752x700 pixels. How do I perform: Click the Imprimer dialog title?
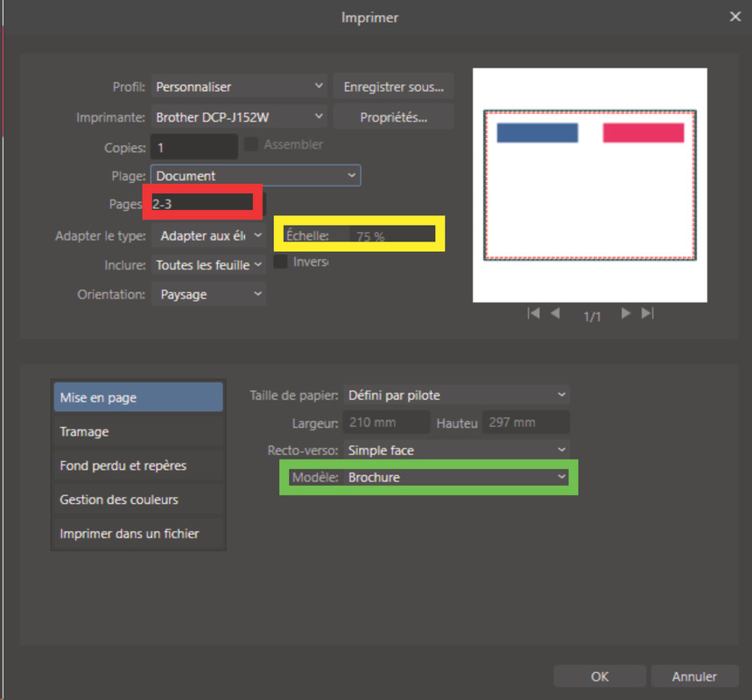[x=369, y=17]
